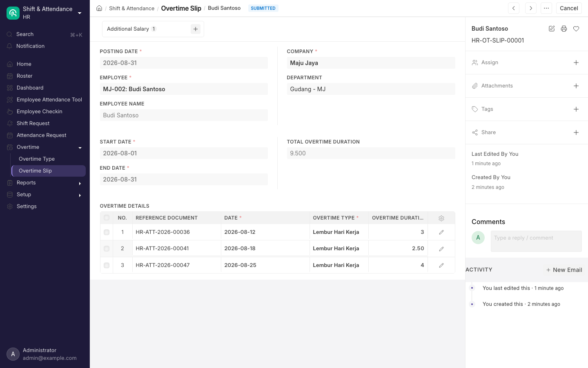
Task: Click the Department field Gudang - MJ
Action: 371,89
